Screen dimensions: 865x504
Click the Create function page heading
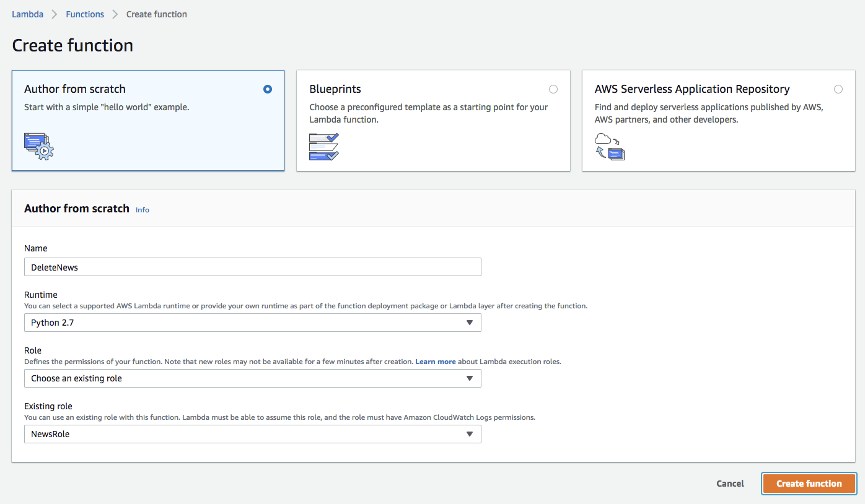pos(72,46)
